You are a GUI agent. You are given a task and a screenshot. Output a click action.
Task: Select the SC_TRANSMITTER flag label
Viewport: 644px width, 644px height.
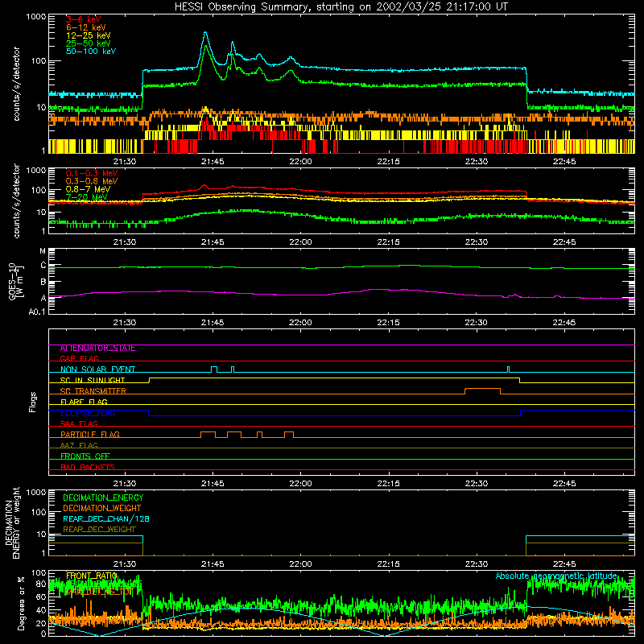[x=93, y=391]
